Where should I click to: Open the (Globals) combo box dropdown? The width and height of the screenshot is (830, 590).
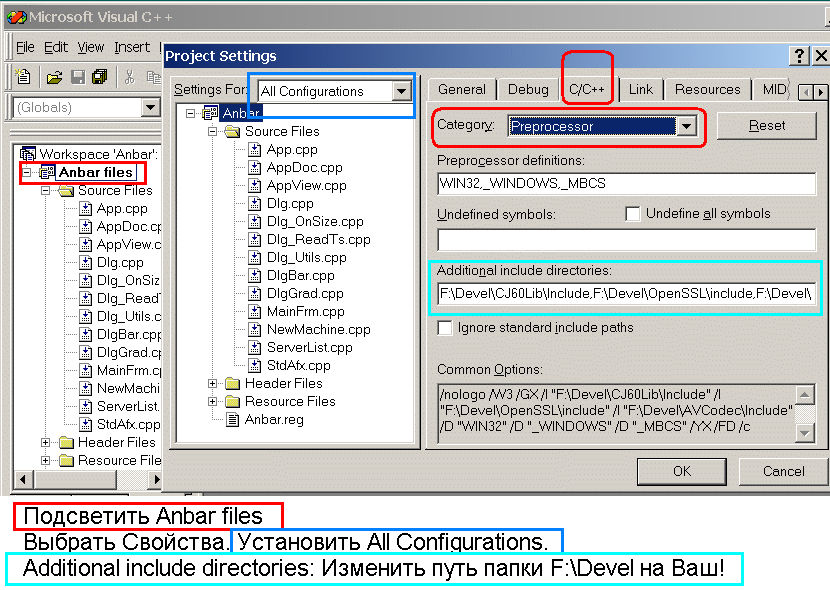[x=150, y=107]
